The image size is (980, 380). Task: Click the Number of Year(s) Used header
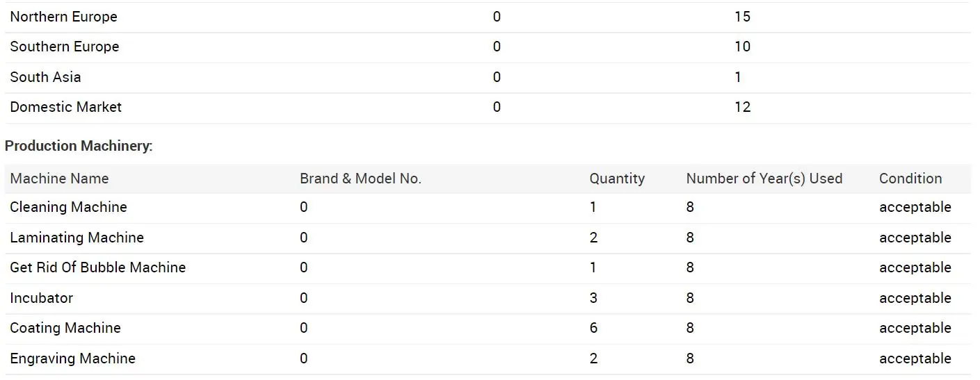click(x=764, y=179)
